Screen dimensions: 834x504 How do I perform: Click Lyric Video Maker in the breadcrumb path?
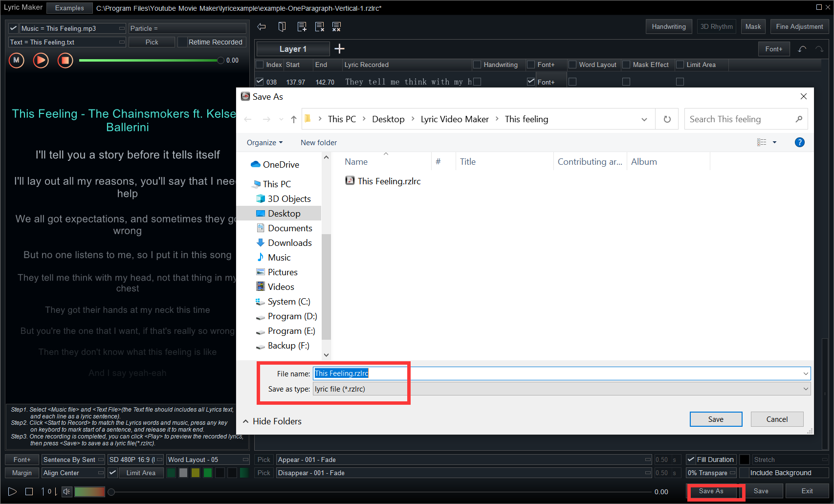(x=455, y=119)
